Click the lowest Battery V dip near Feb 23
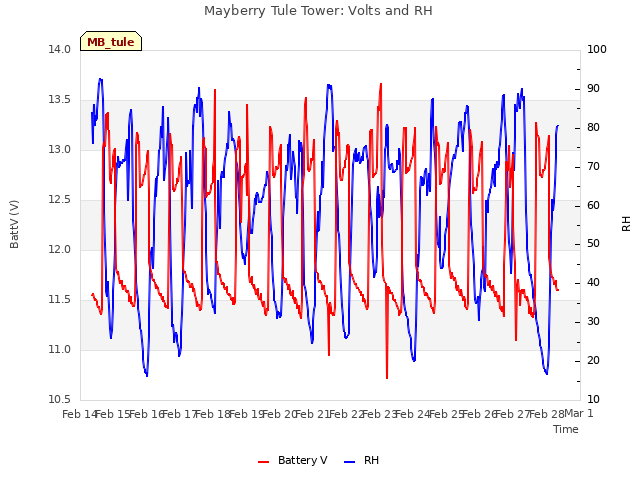The image size is (640, 480). tap(387, 378)
